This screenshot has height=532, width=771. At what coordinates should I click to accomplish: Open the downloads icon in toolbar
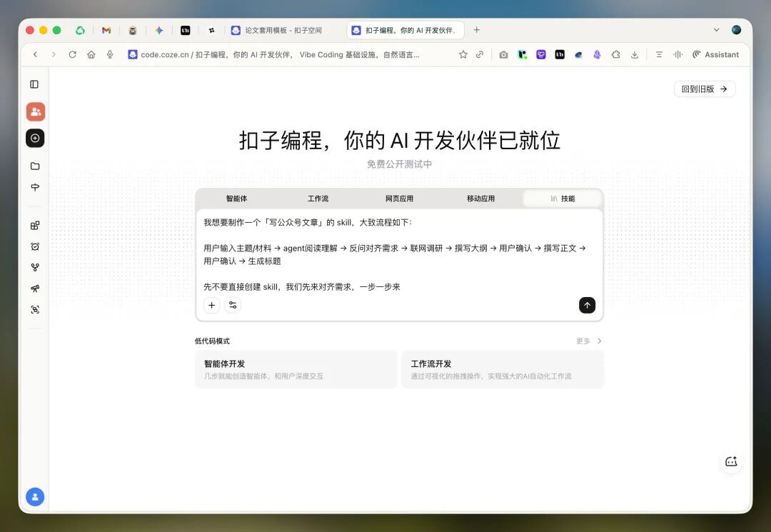tap(635, 54)
